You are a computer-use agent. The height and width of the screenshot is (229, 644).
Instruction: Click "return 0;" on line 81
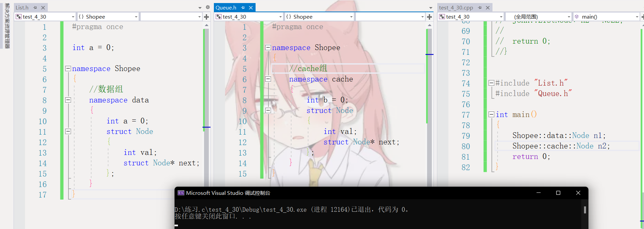click(531, 157)
